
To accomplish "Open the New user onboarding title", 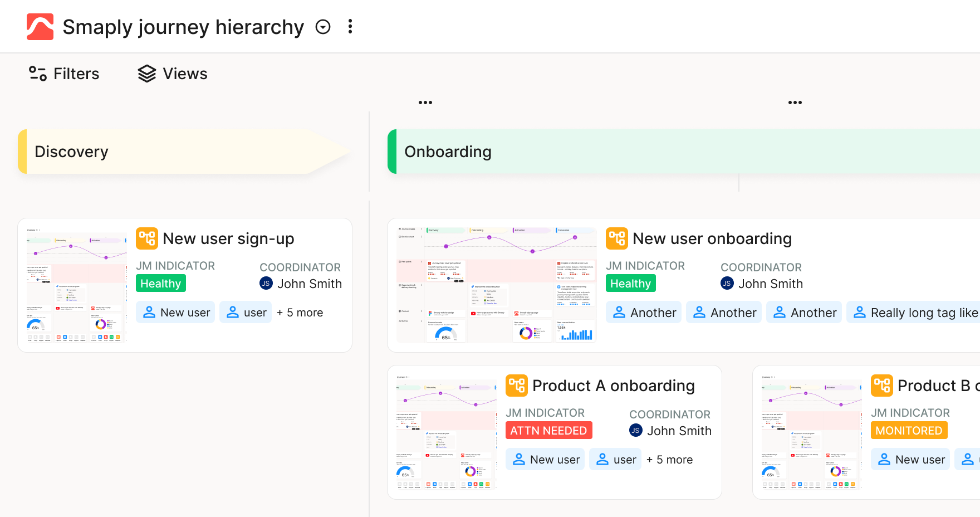I will pyautogui.click(x=712, y=238).
